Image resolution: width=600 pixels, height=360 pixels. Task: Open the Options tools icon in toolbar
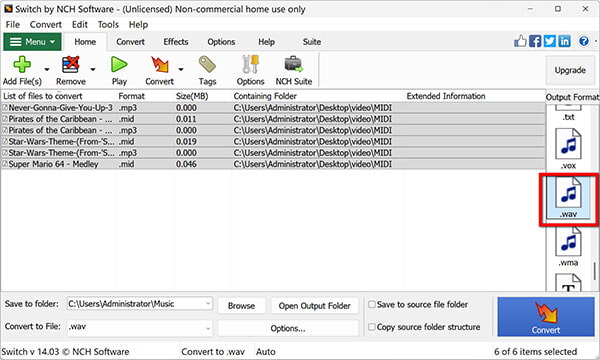(250, 65)
